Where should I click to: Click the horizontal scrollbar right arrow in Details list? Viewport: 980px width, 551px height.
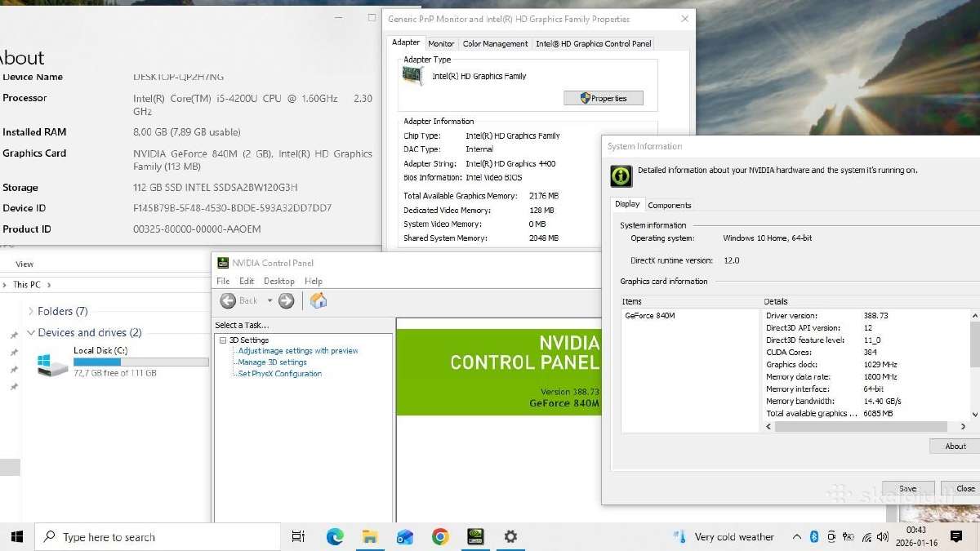point(962,426)
